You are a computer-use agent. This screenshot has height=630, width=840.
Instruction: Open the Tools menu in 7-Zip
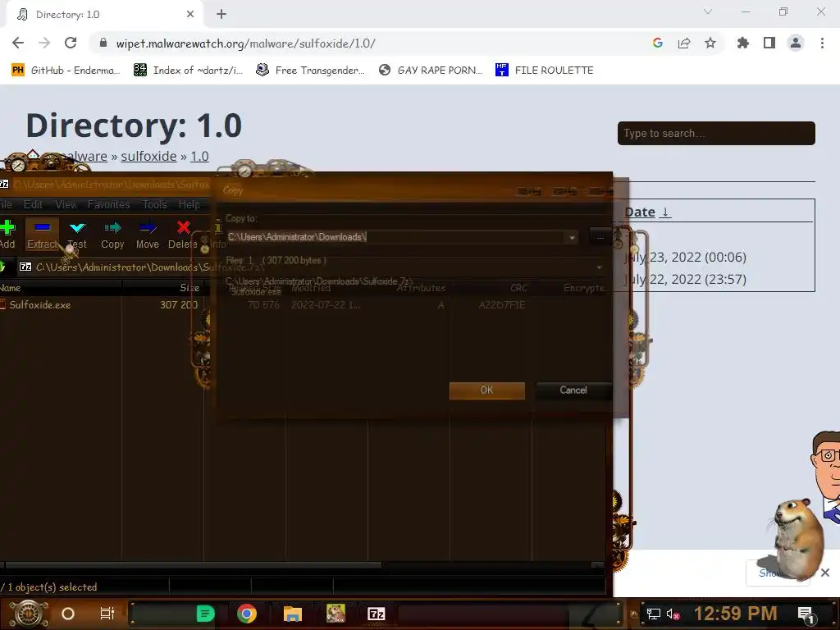155,204
